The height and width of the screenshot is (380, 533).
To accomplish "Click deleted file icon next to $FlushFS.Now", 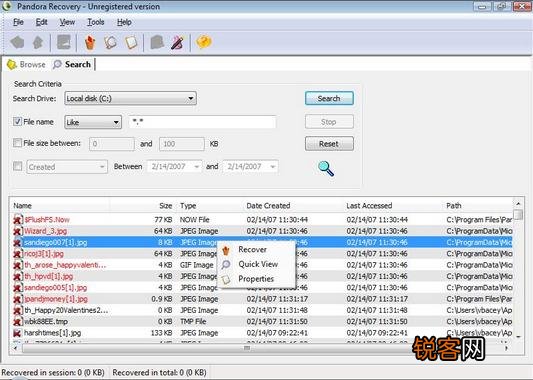I will tap(18, 220).
